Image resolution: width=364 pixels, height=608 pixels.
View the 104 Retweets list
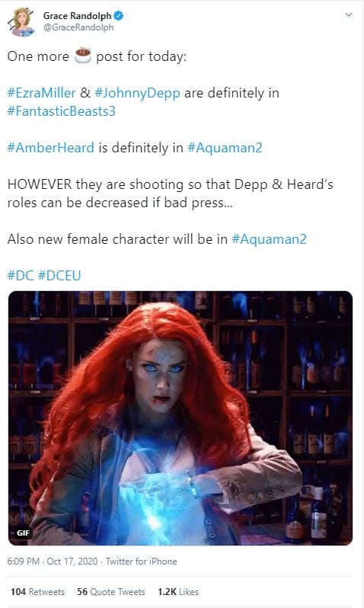[37, 592]
